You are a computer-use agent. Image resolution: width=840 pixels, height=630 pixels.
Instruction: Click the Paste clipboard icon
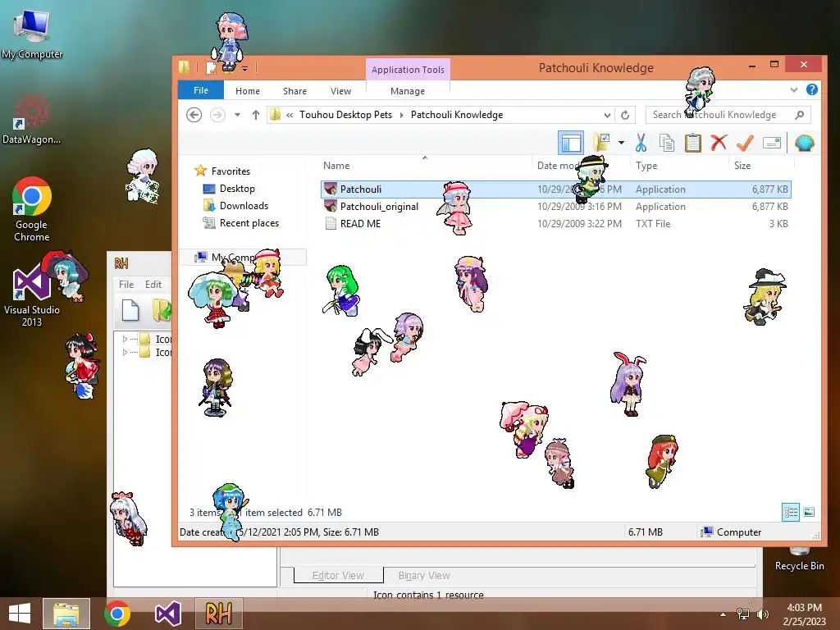pyautogui.click(x=692, y=143)
